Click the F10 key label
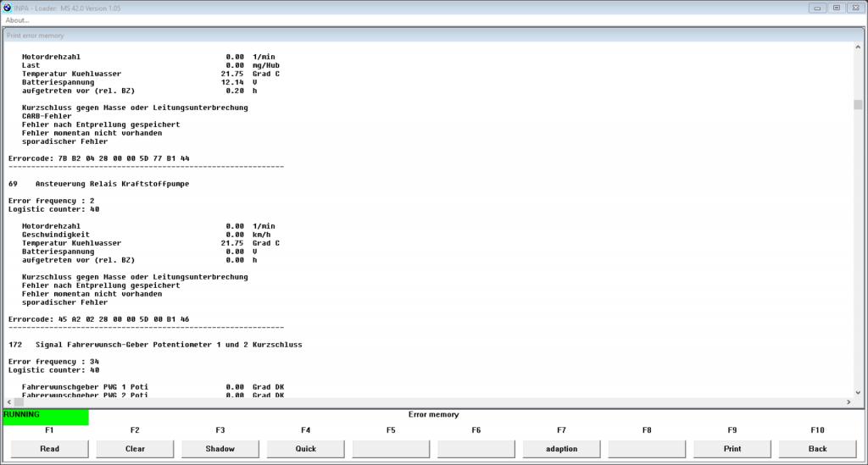 point(817,430)
